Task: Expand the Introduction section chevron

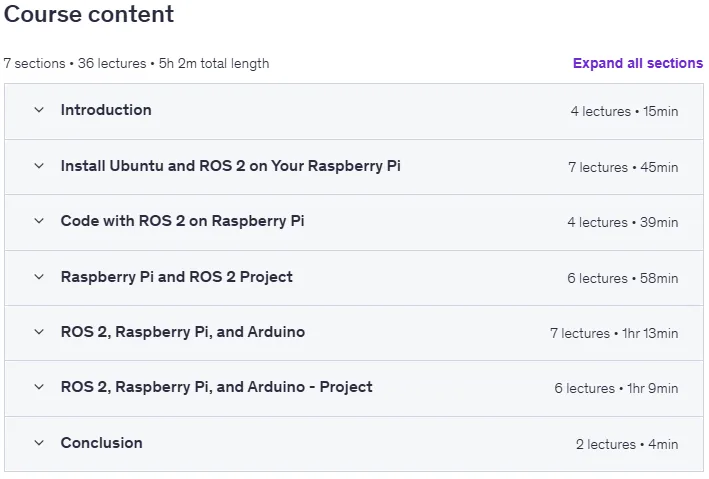Action: point(39,110)
